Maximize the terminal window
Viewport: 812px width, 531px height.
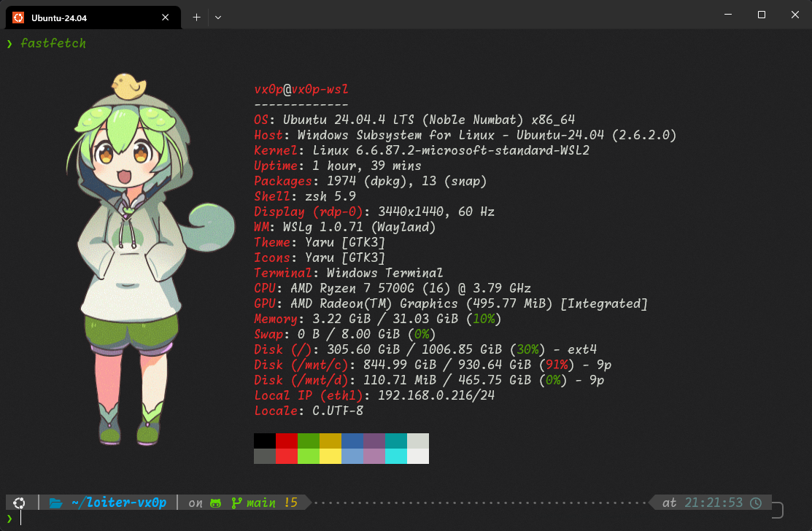[761, 15]
